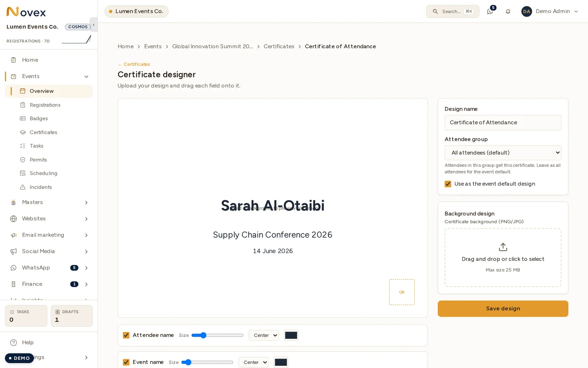Open Social Media in sidebar
The image size is (588, 368).
tap(49, 251)
